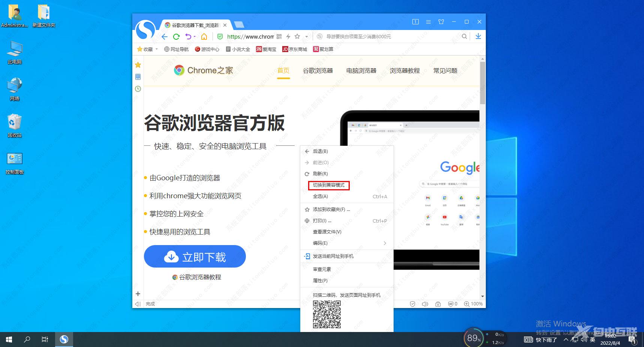The height and width of the screenshot is (347, 644).
Task: Click the URL address field
Action: tap(250, 36)
